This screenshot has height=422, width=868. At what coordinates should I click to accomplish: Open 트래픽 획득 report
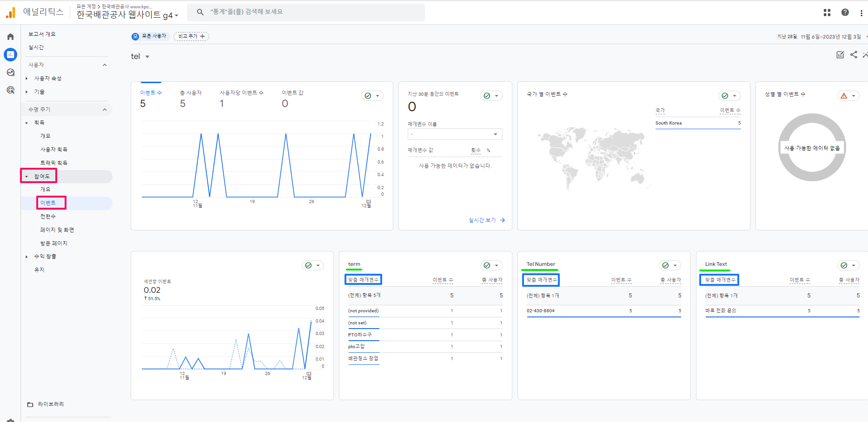coord(54,163)
